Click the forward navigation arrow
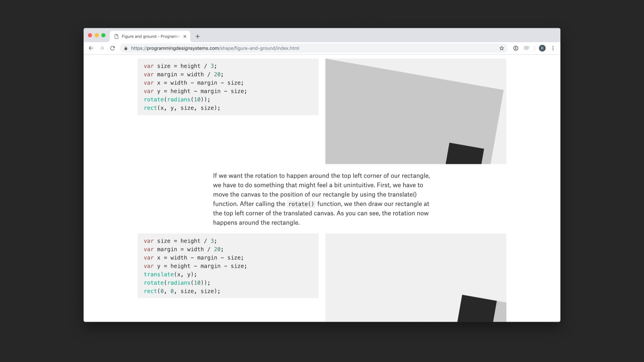This screenshot has height=362, width=644. 102,48
